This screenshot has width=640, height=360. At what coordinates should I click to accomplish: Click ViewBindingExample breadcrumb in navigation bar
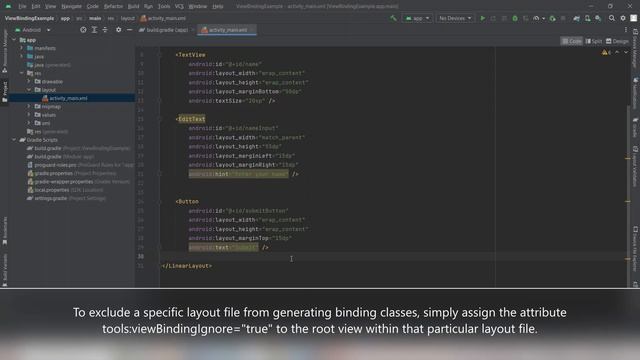tap(29, 18)
